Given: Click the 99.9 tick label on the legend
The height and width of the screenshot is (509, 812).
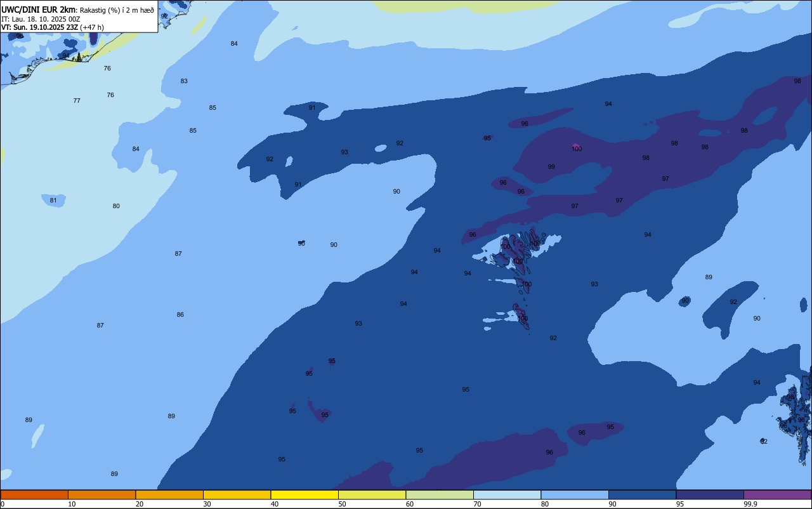Looking at the screenshot, I should pos(750,504).
